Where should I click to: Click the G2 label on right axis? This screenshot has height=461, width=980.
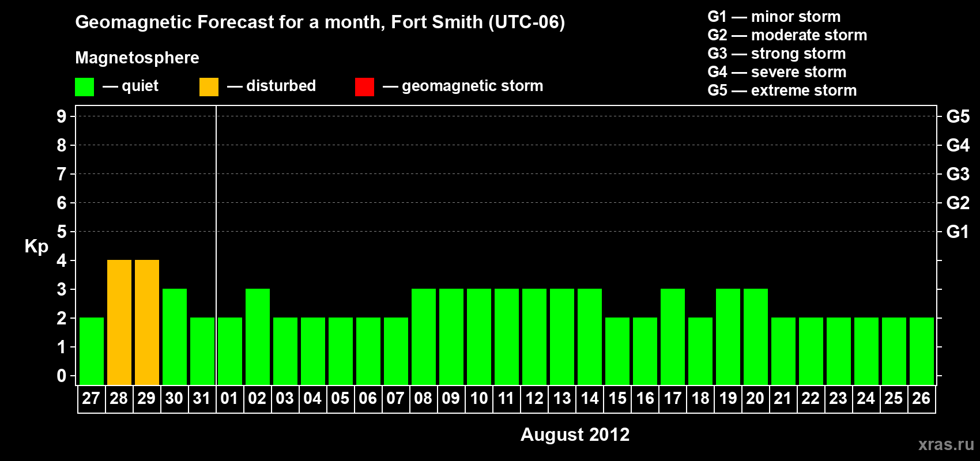958,203
